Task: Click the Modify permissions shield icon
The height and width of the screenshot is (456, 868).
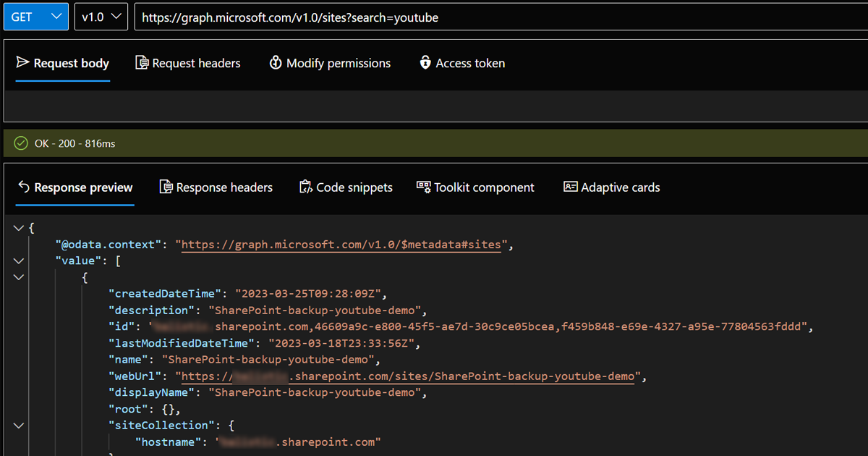Action: [275, 63]
